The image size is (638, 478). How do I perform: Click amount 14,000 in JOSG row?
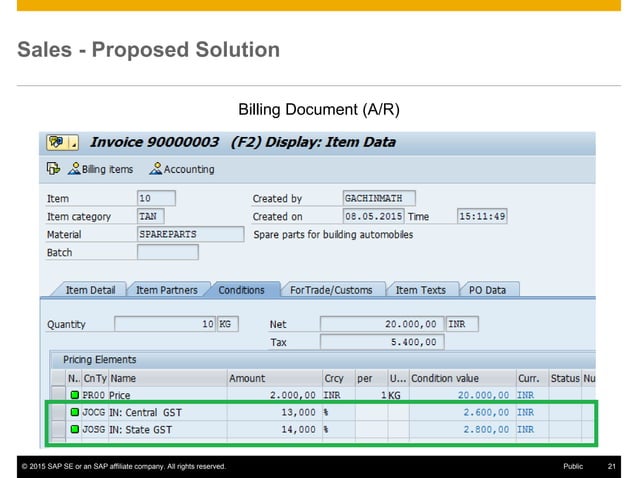coord(299,429)
